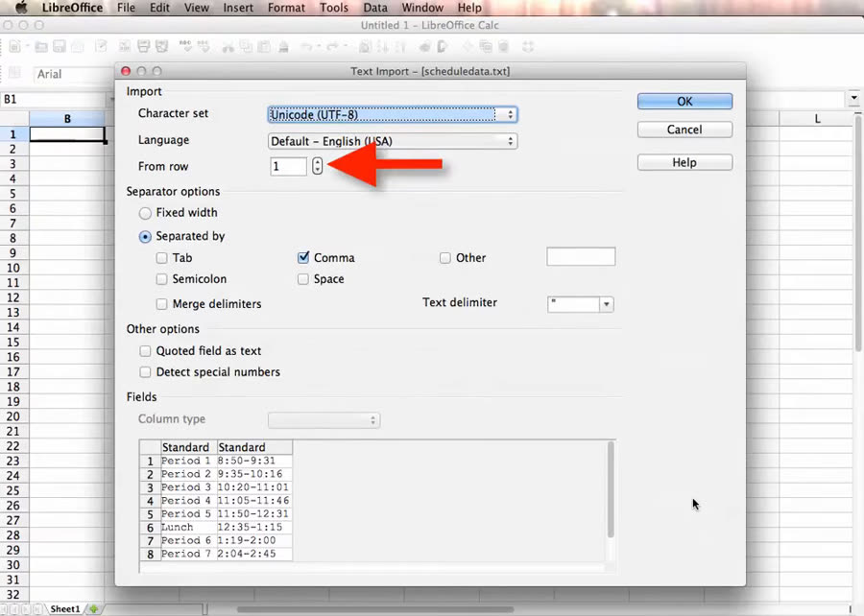
Task: Enable the Other separator checkbox
Action: (x=445, y=258)
